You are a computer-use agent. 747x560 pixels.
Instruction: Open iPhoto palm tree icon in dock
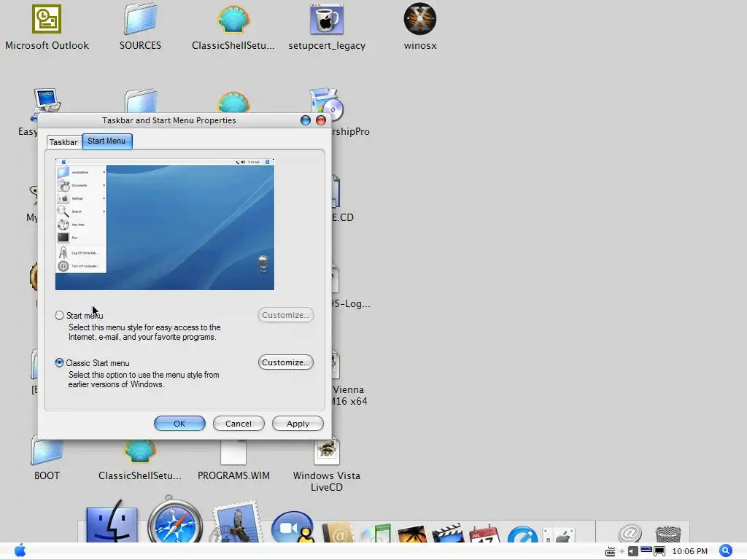(x=411, y=533)
